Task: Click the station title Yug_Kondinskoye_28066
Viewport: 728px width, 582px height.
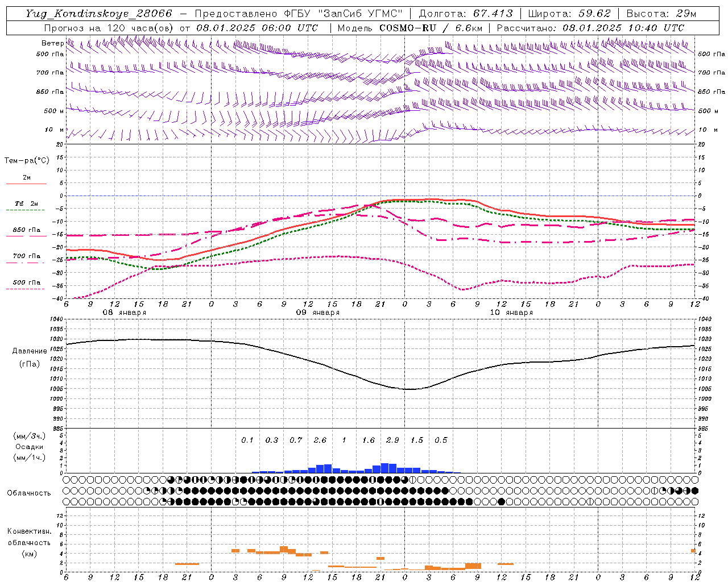Action: (x=98, y=14)
